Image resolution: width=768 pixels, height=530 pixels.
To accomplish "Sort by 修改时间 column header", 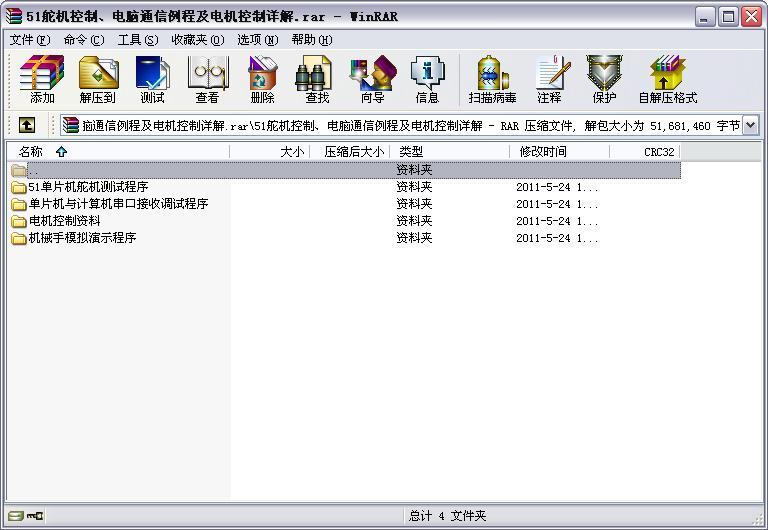I will click(x=560, y=152).
